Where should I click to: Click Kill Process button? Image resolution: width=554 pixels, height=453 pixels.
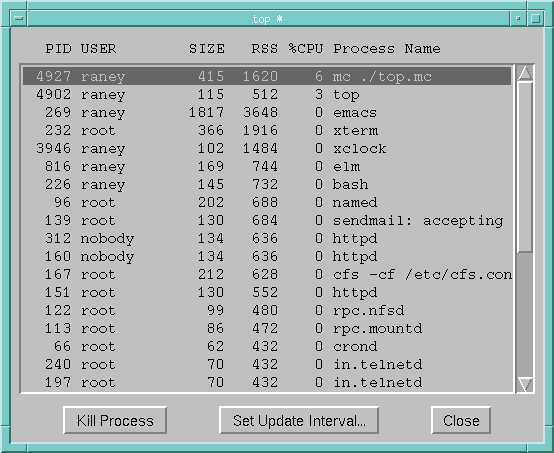click(115, 420)
